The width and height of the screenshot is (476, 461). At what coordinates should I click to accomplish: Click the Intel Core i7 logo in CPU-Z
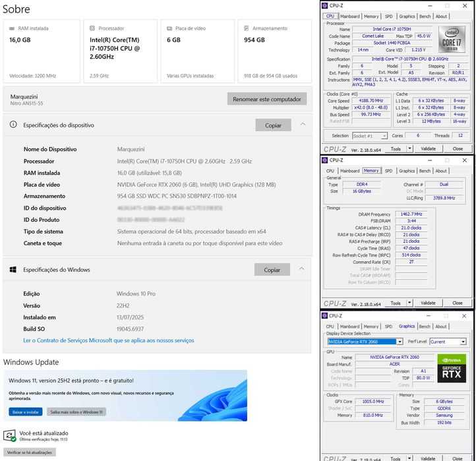click(x=452, y=39)
